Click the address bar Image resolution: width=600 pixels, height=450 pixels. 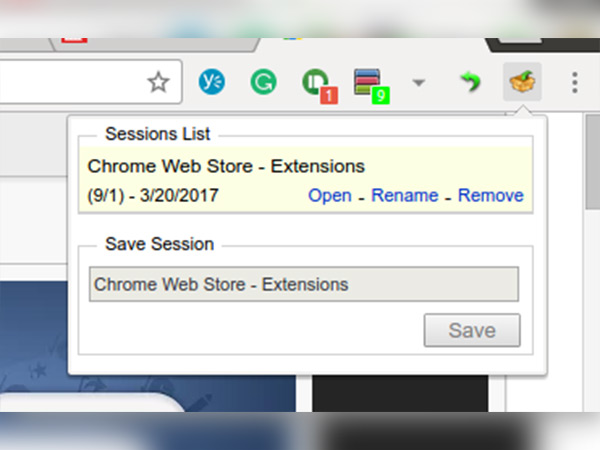tap(70, 83)
